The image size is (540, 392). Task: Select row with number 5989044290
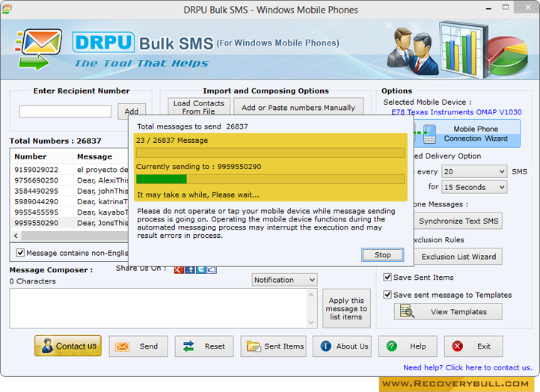[70, 201]
